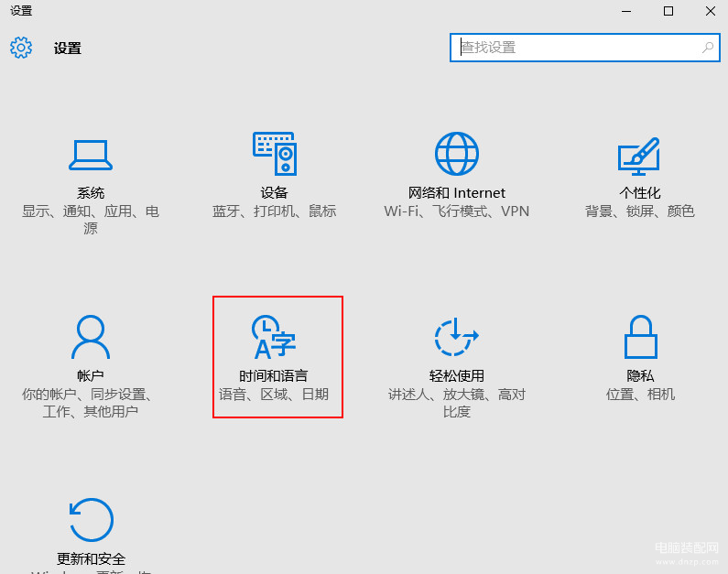728x574 pixels.
Task: Click the magnifier icon in search box
Action: pyautogui.click(x=708, y=48)
